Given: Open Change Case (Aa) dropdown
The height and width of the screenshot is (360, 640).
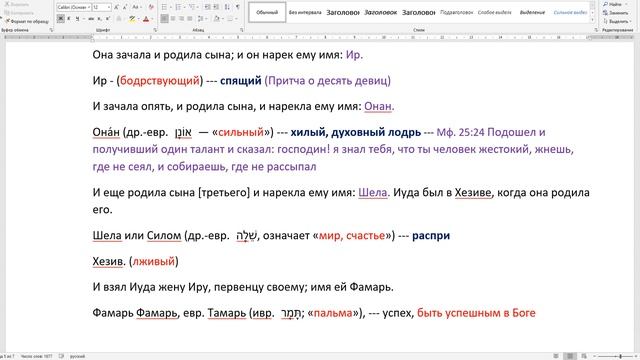Looking at the screenshot, I should 137,7.
